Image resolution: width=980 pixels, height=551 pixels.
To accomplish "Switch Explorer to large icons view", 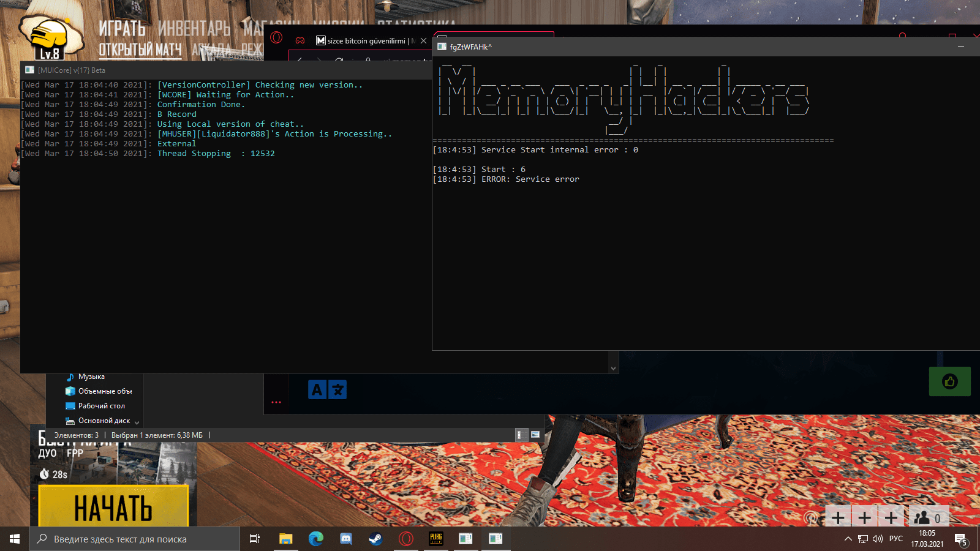I will [x=535, y=435].
